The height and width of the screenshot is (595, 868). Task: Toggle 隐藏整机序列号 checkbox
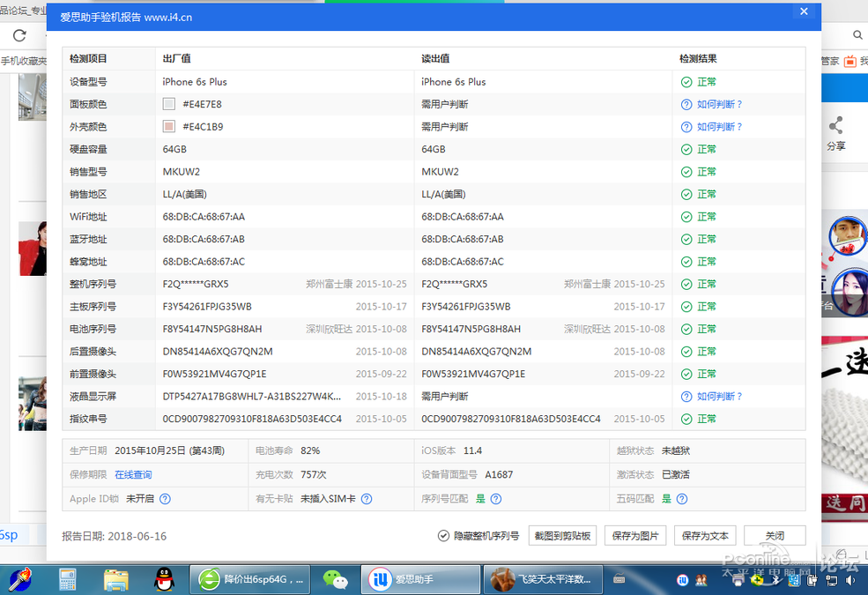coord(443,536)
